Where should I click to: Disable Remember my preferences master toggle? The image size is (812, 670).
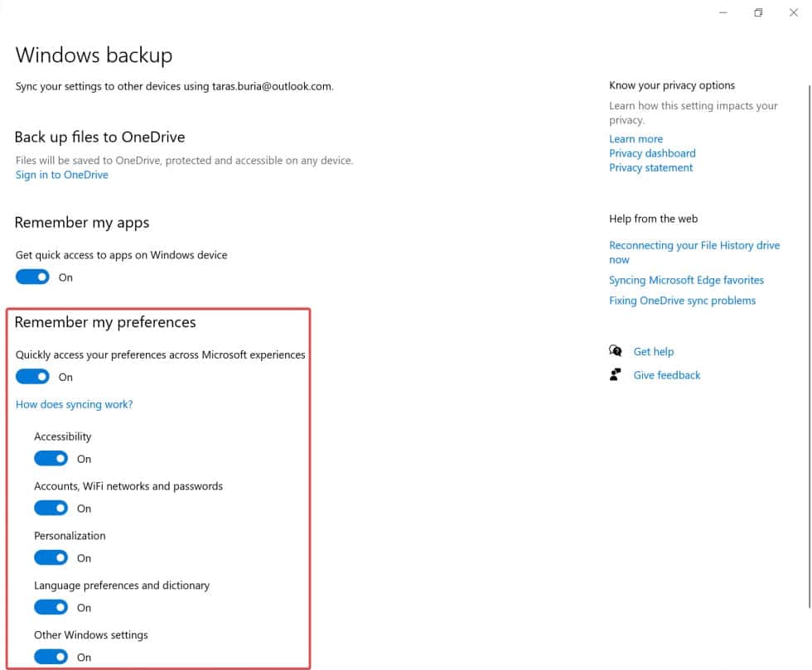tap(33, 377)
